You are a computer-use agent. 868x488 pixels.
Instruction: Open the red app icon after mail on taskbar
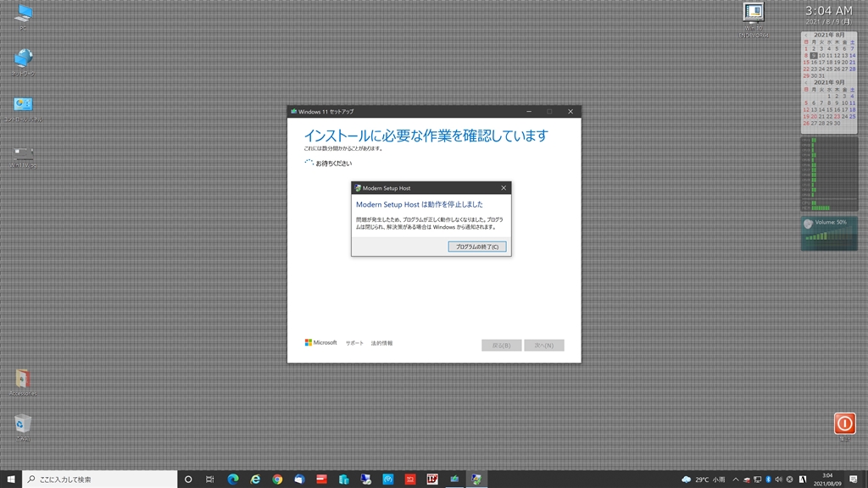pyautogui.click(x=321, y=480)
